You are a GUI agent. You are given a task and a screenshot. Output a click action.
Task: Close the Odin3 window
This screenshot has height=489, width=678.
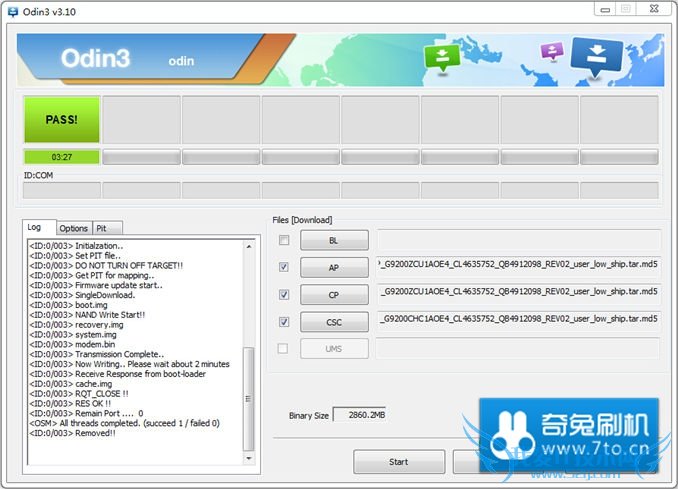click(655, 9)
